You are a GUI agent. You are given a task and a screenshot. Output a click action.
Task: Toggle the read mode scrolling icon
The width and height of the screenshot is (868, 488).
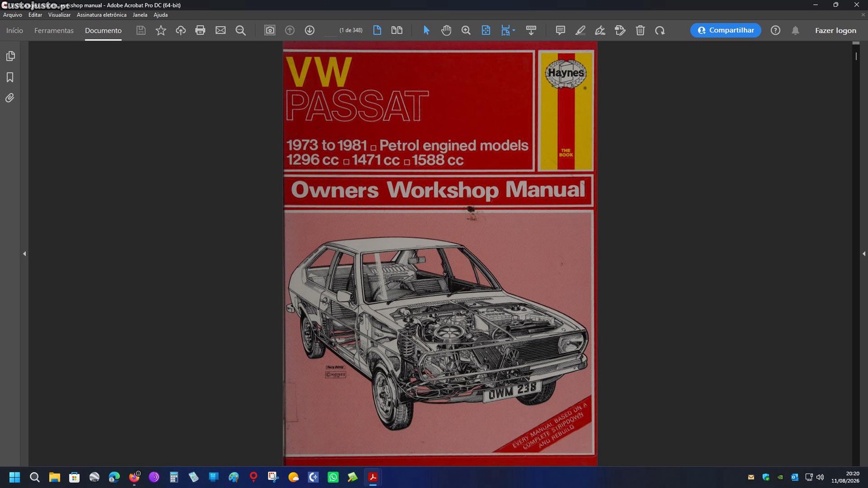tap(531, 31)
